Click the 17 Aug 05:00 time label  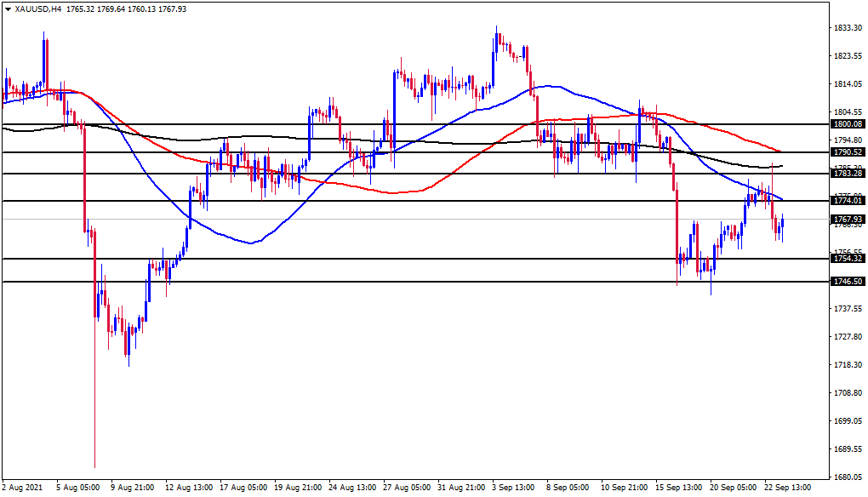[243, 488]
